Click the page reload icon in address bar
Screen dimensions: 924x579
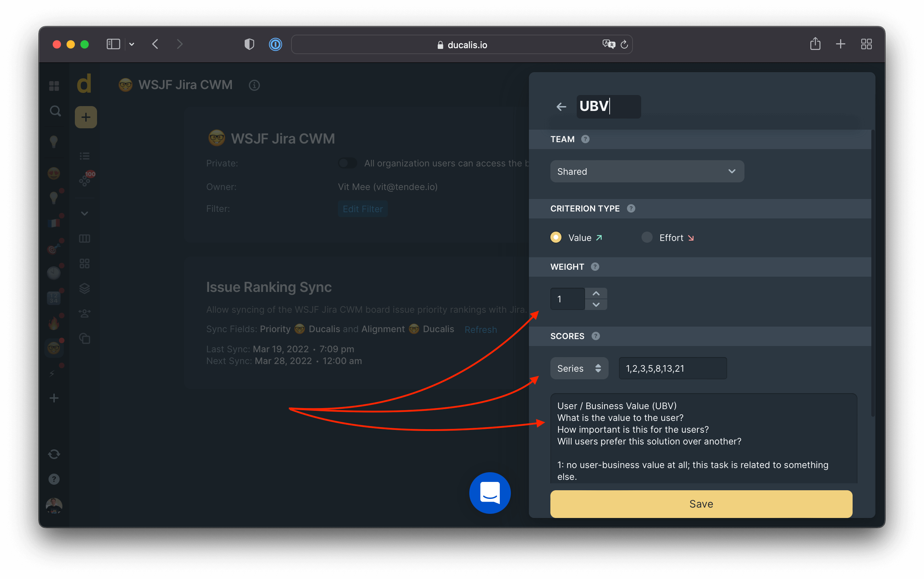(624, 45)
